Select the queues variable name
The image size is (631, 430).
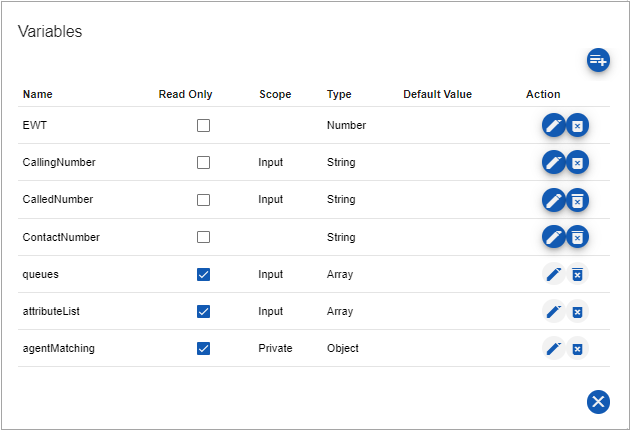[40, 274]
